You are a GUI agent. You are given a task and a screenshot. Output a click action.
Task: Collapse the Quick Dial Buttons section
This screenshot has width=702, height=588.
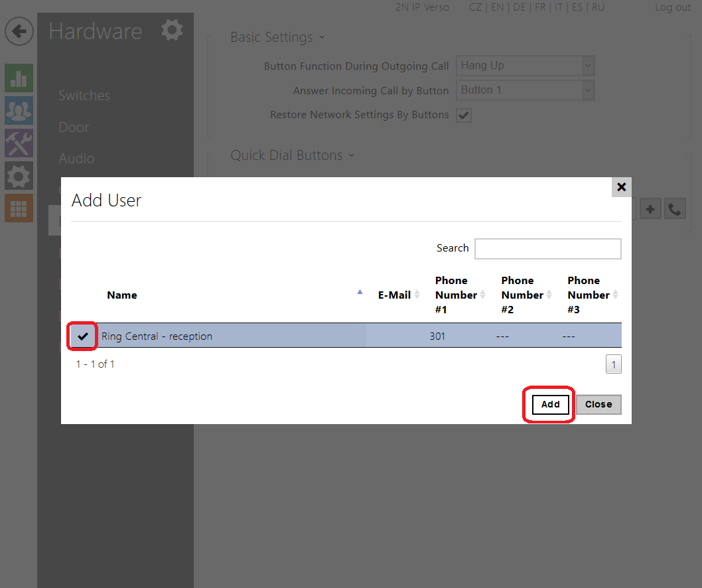tap(292, 155)
